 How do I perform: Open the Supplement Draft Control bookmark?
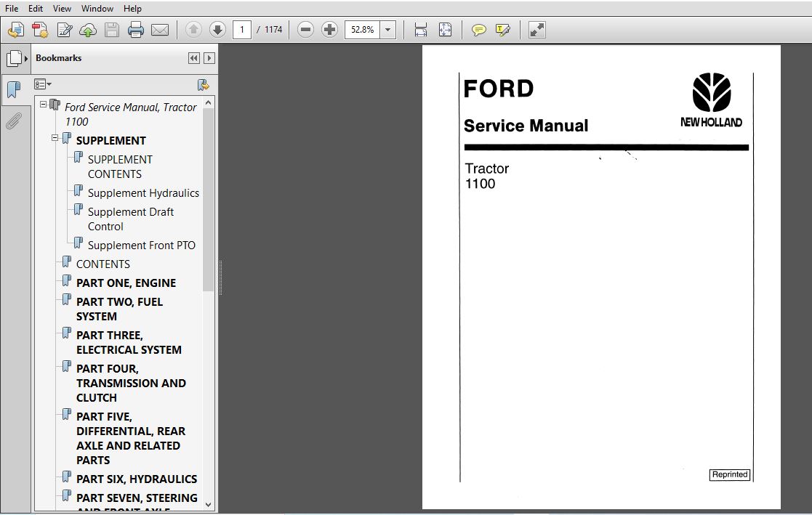point(131,219)
